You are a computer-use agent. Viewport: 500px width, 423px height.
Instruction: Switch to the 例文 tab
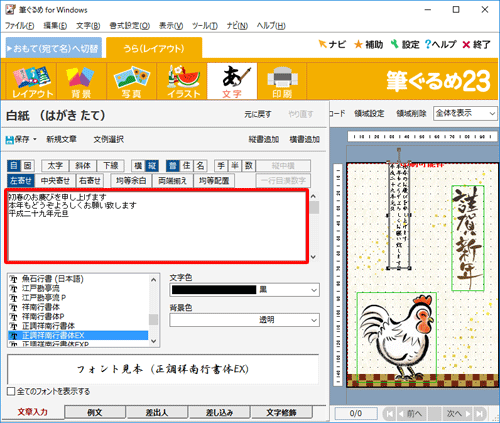coord(95,412)
